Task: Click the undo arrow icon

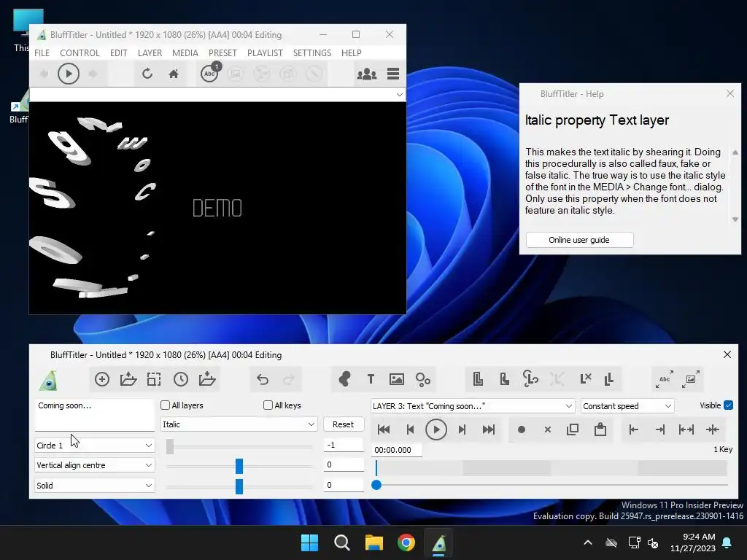Action: 263,379
